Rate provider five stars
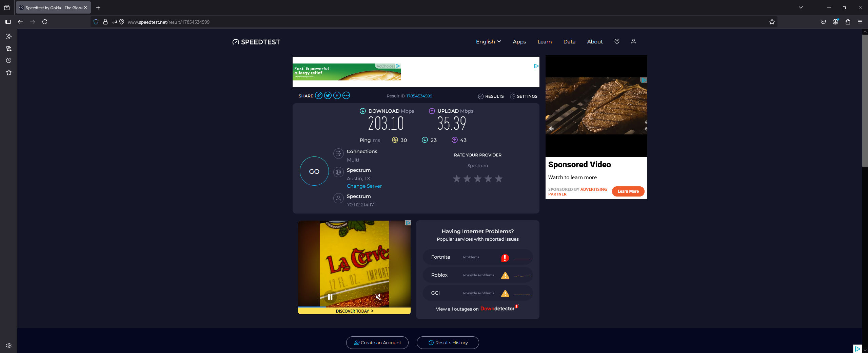 click(499, 179)
